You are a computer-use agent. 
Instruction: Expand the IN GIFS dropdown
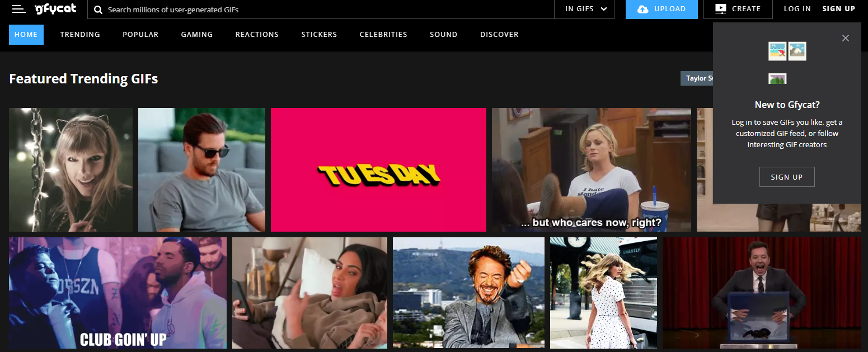tap(585, 9)
